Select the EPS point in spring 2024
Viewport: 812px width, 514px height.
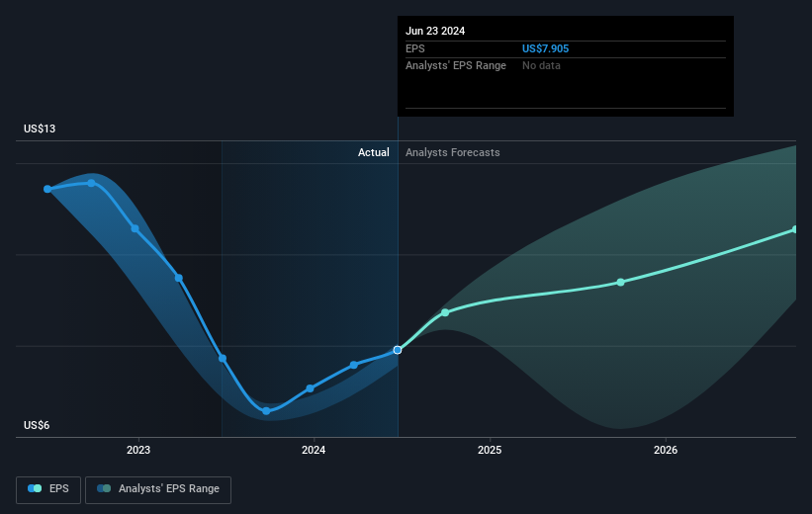point(353,365)
